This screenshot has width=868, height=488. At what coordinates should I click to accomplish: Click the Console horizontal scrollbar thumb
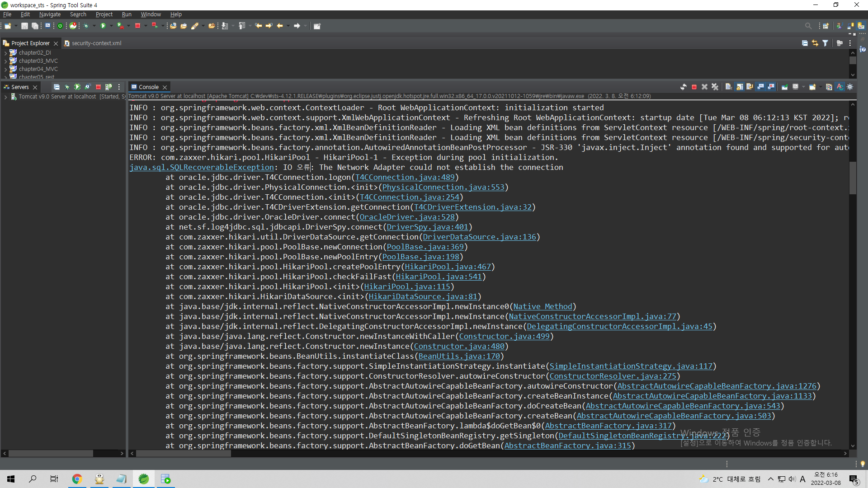(183, 453)
